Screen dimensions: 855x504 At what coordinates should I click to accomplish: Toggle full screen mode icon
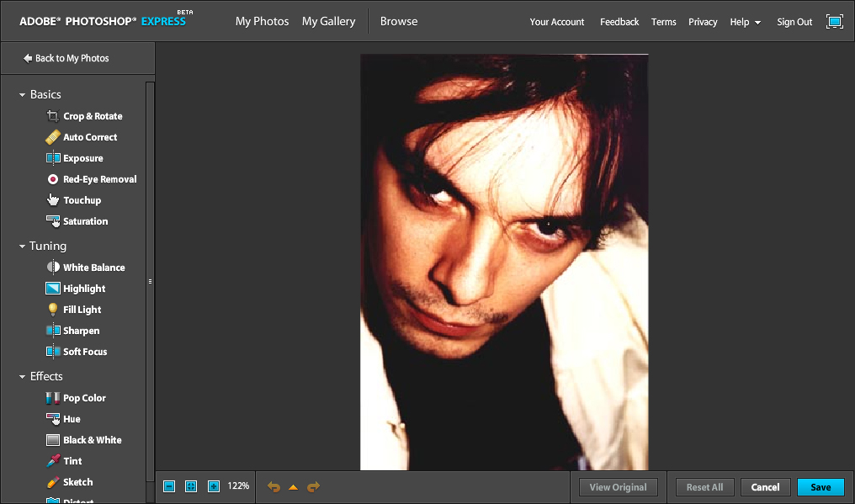point(834,22)
